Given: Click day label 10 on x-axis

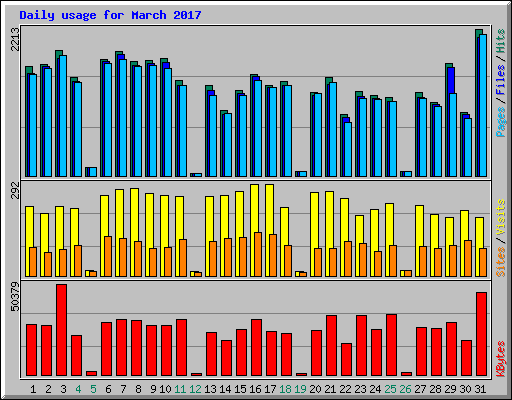Looking at the screenshot, I should 165,389.
